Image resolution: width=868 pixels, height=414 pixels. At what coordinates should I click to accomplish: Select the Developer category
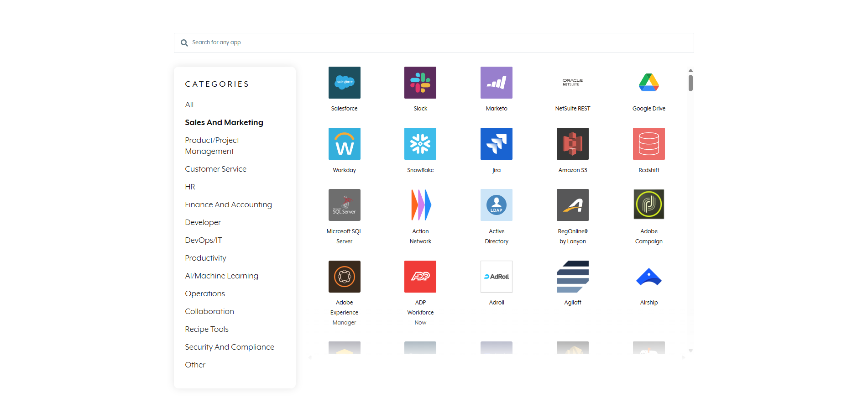203,222
